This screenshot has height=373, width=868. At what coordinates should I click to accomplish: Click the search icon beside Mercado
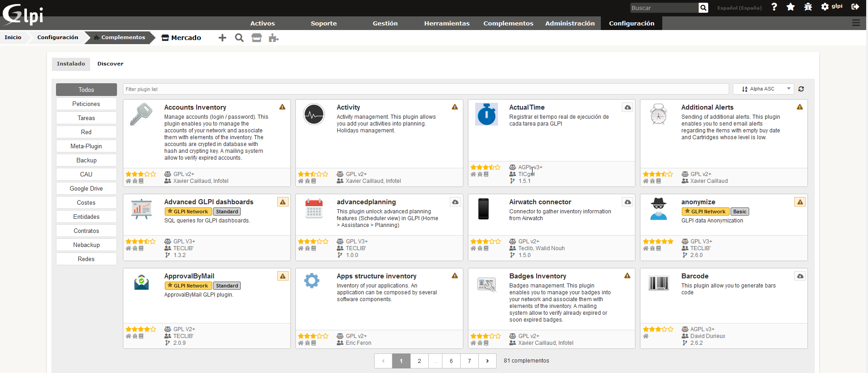pyautogui.click(x=239, y=38)
